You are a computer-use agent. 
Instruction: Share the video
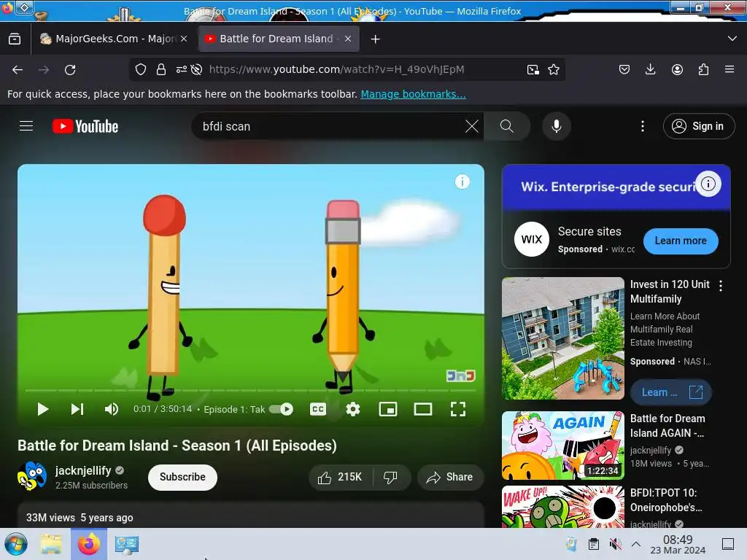(x=450, y=477)
